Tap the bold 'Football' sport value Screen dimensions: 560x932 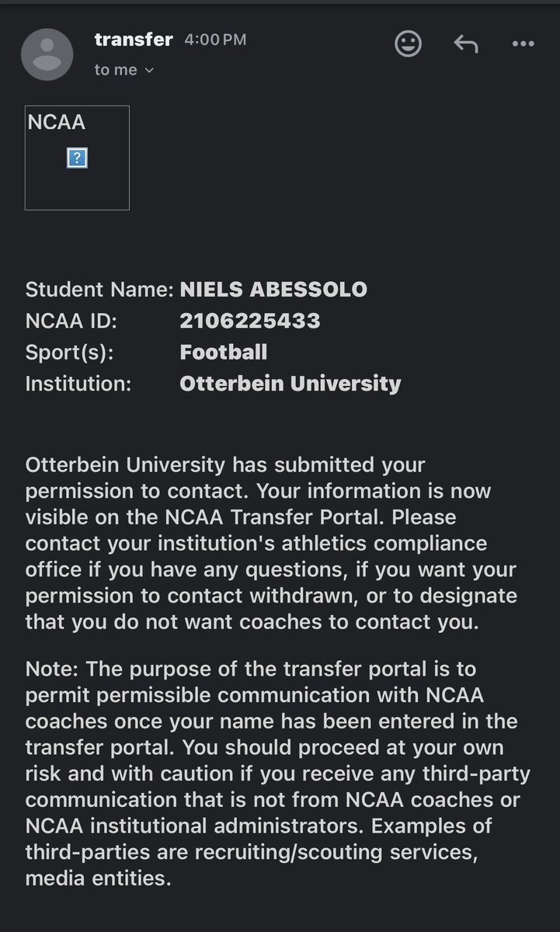click(x=224, y=352)
